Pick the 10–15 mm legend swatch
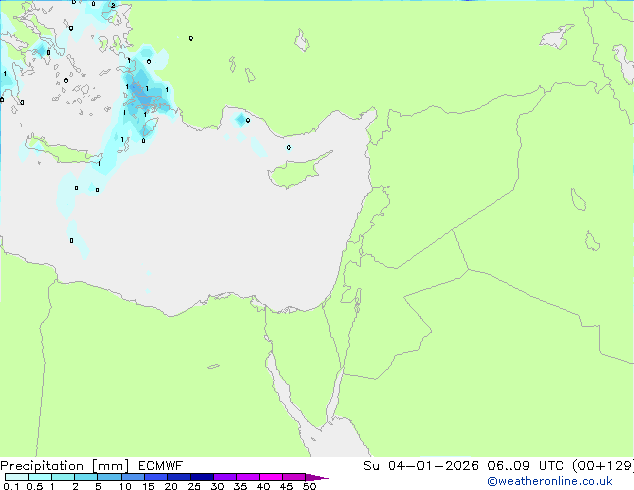Screen dimensions: 634x490 tap(132, 477)
